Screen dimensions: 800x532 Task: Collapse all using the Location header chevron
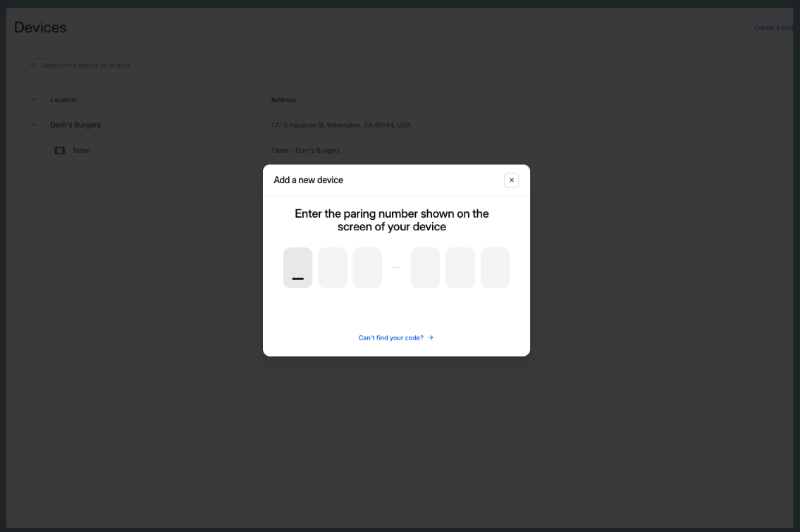point(35,100)
